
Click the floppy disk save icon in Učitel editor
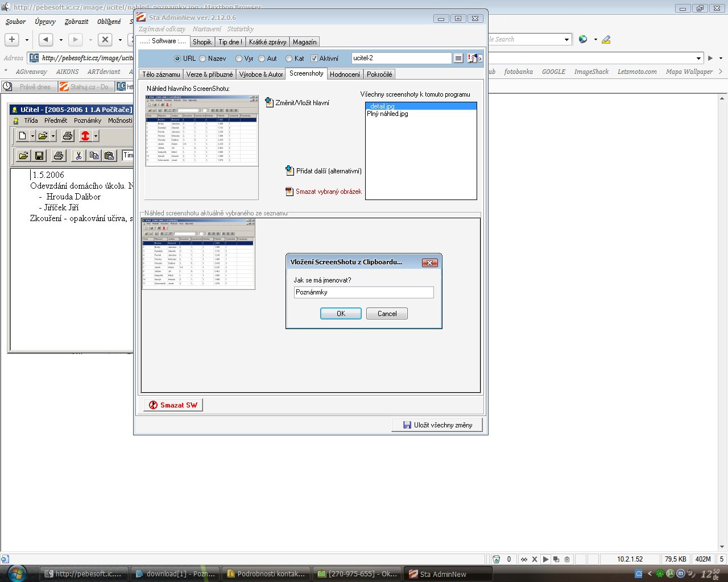(39, 156)
